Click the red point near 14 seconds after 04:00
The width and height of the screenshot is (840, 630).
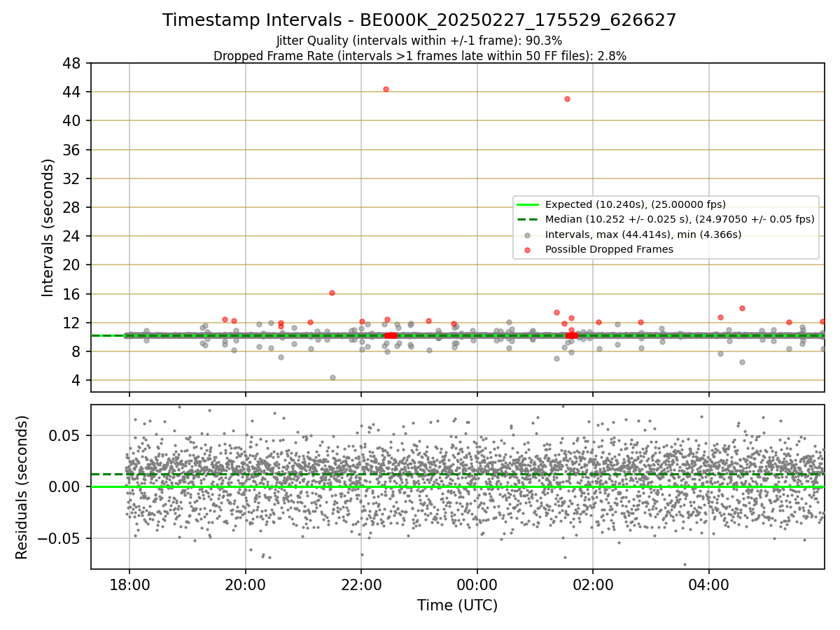point(742,308)
